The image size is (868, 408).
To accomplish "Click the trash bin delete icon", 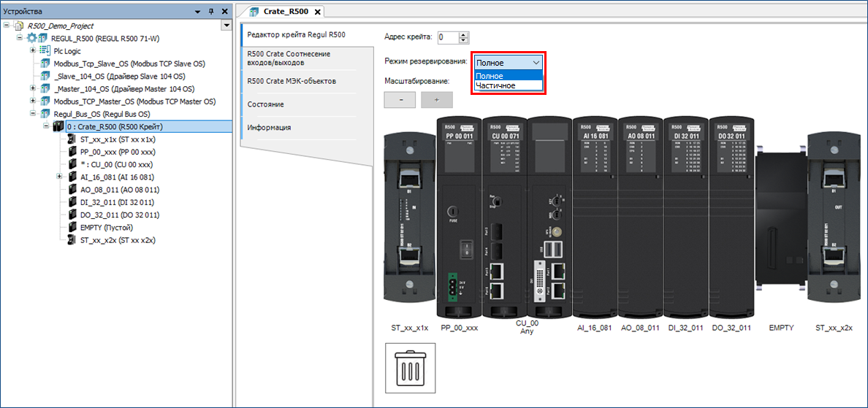I will [409, 369].
